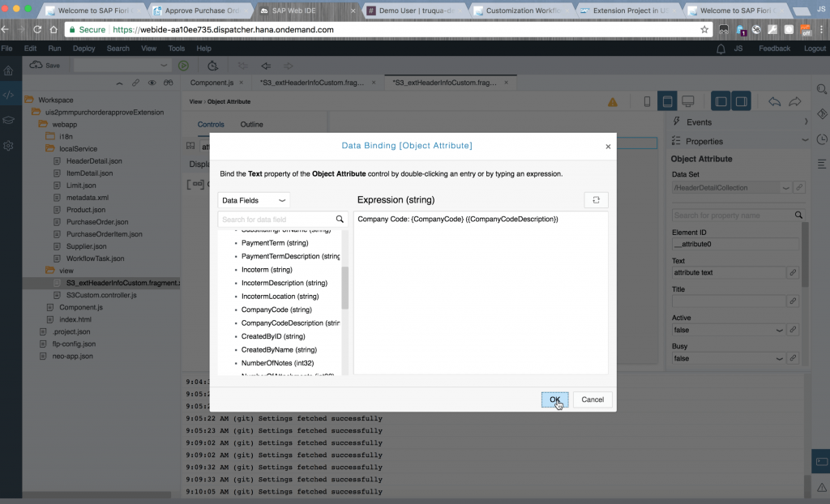Open the home icon in left sidebar

pos(8,70)
